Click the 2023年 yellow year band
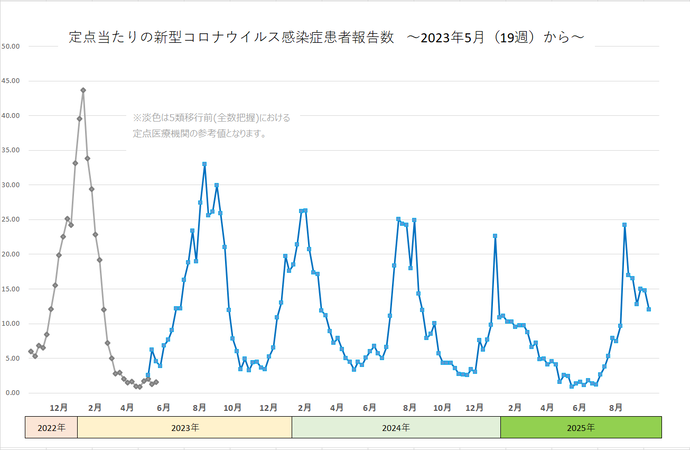Viewport: 690px width, 450px height. click(184, 427)
